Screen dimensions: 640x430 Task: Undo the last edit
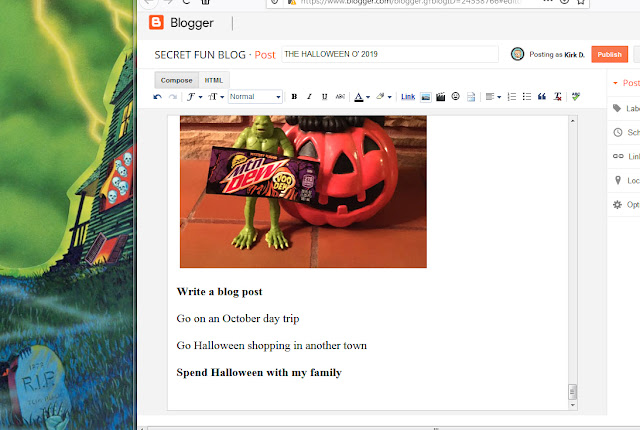[158, 97]
